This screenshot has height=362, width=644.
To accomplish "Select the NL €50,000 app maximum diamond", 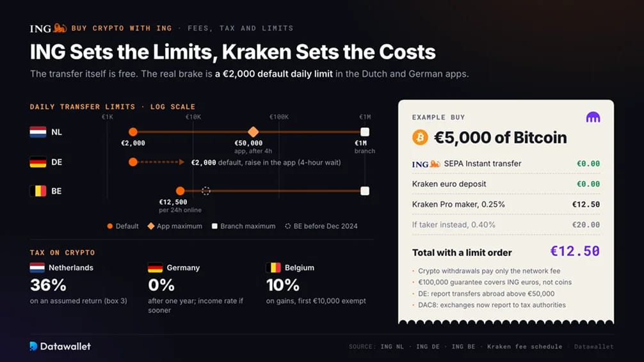I will click(x=253, y=132).
